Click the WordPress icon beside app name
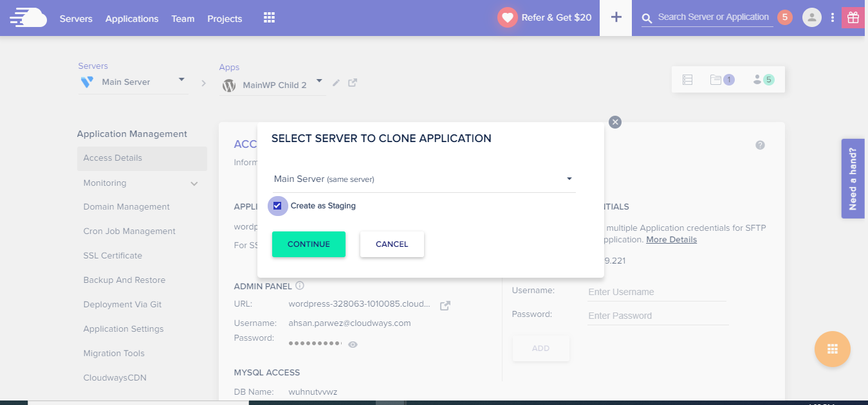 (x=229, y=85)
